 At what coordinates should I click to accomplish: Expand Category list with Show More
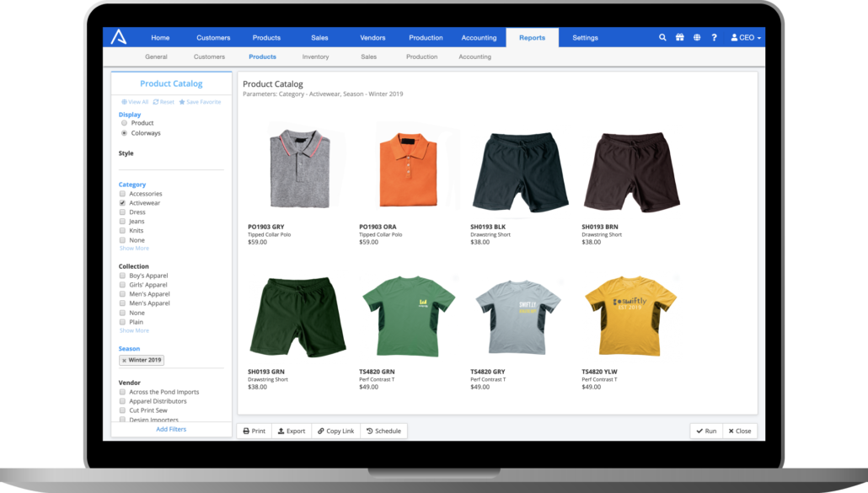pos(134,249)
